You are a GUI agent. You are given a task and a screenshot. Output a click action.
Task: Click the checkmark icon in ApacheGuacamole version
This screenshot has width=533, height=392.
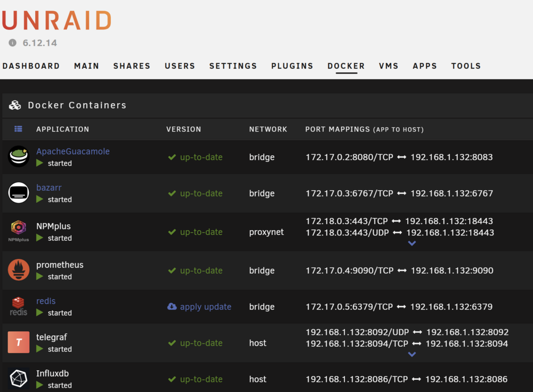pos(172,157)
